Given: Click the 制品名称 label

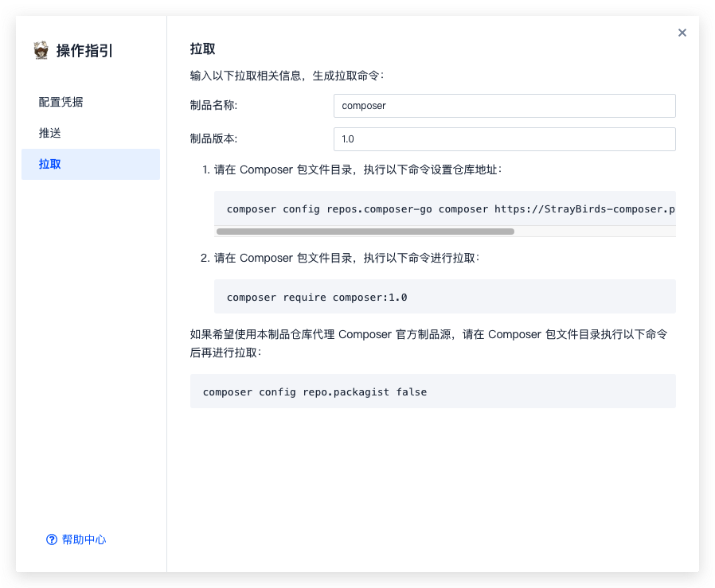Looking at the screenshot, I should click(214, 105).
